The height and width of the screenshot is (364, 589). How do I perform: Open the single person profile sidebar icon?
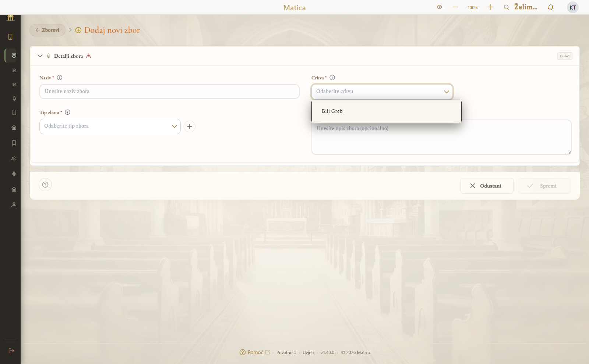14,205
